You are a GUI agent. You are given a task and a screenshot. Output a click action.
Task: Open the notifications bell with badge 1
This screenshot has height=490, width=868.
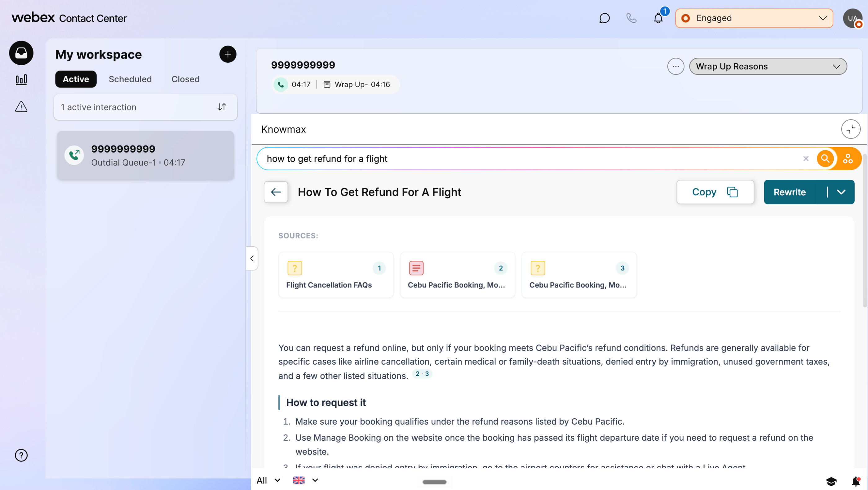click(x=658, y=18)
